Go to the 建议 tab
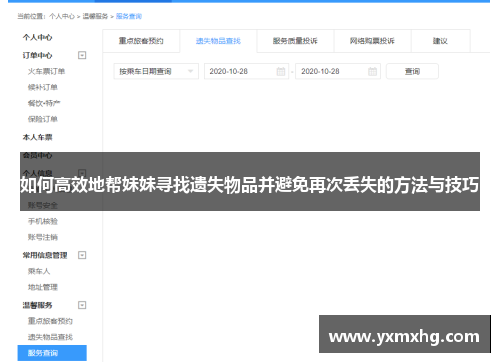This screenshot has width=500, height=362. [440, 41]
